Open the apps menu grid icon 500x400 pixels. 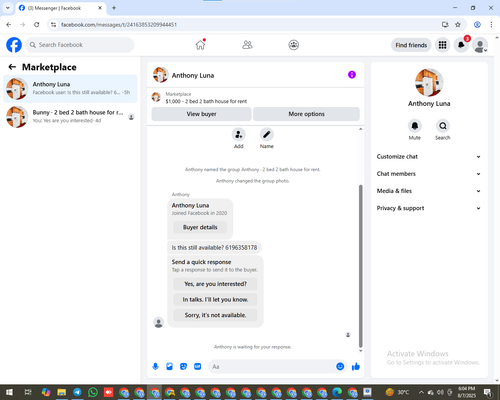tap(442, 45)
